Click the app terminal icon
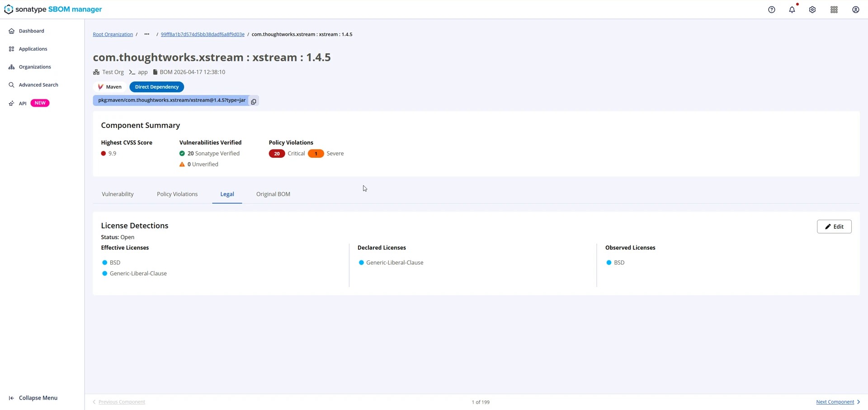868x410 pixels. (x=132, y=72)
